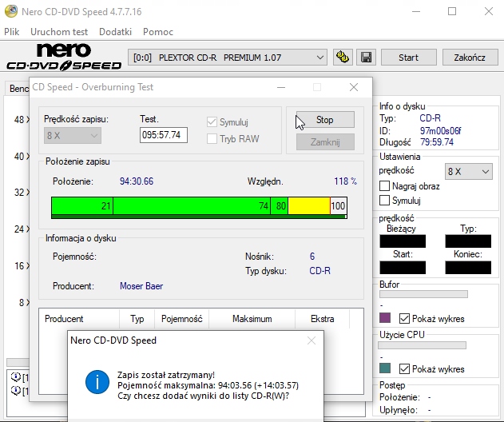Click the disc ID 97m00s06f

(x=441, y=131)
